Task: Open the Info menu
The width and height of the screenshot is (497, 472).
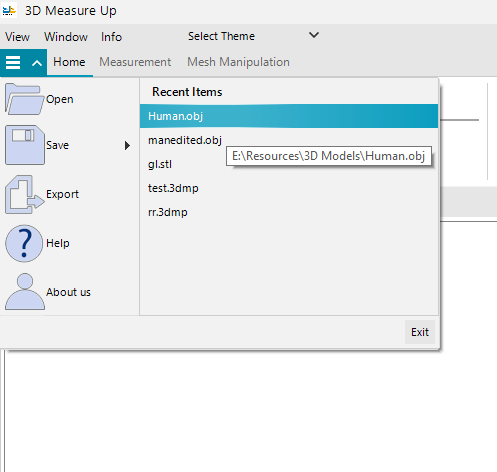Action: point(111,37)
